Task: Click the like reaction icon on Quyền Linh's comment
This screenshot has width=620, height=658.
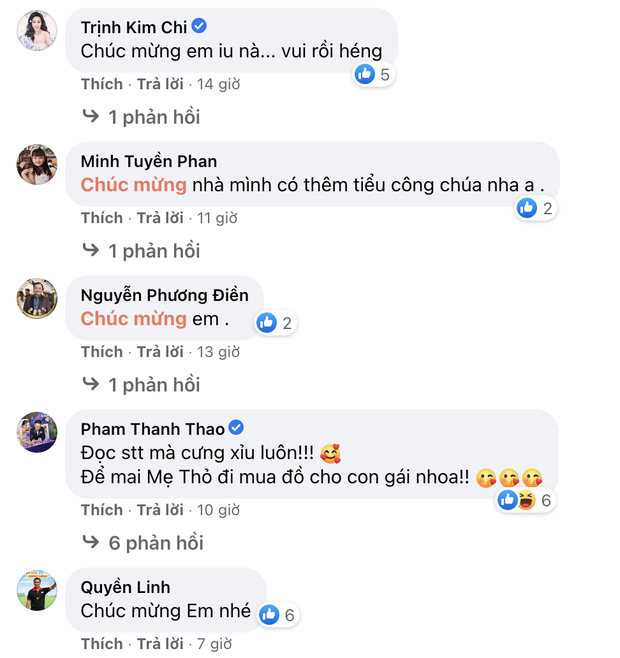Action: [269, 615]
